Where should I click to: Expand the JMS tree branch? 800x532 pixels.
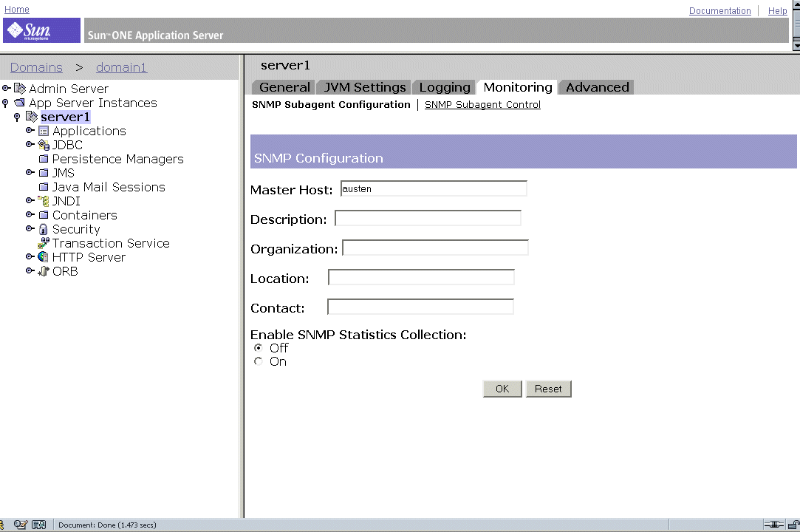pyautogui.click(x=29, y=172)
